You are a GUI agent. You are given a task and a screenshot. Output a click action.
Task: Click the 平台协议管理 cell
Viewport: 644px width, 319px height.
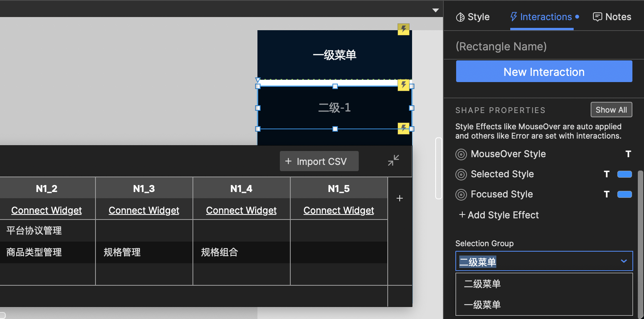click(x=47, y=231)
